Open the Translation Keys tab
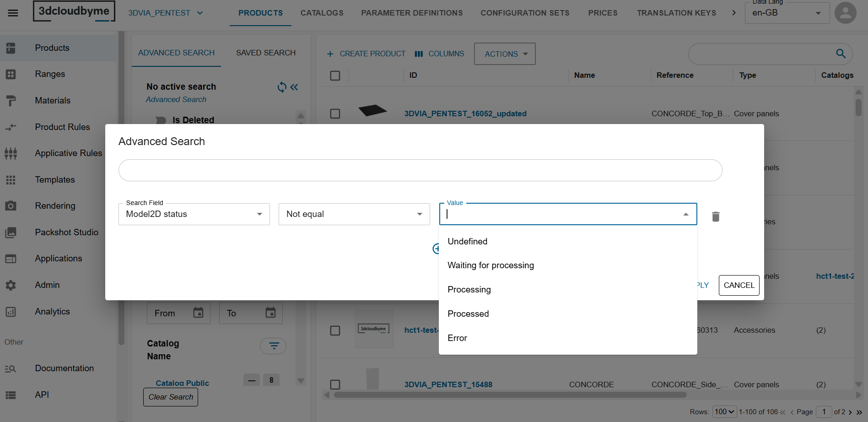This screenshot has height=422, width=868. click(676, 13)
